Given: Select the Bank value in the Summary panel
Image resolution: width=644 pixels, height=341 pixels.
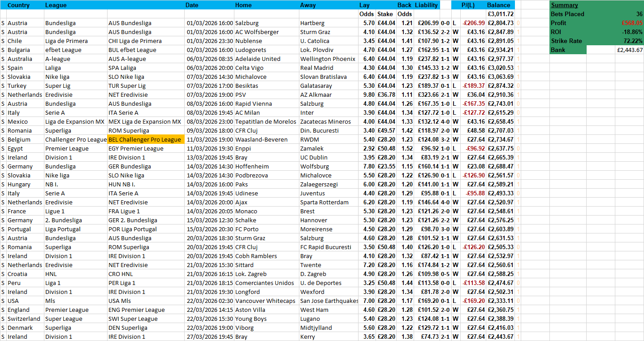Looking at the screenshot, I should 630,50.
